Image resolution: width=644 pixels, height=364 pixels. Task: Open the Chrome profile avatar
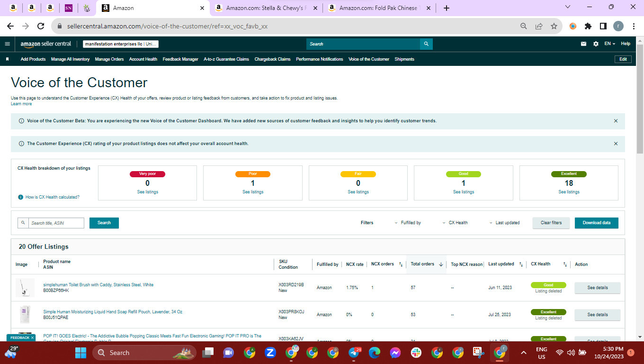click(x=618, y=26)
